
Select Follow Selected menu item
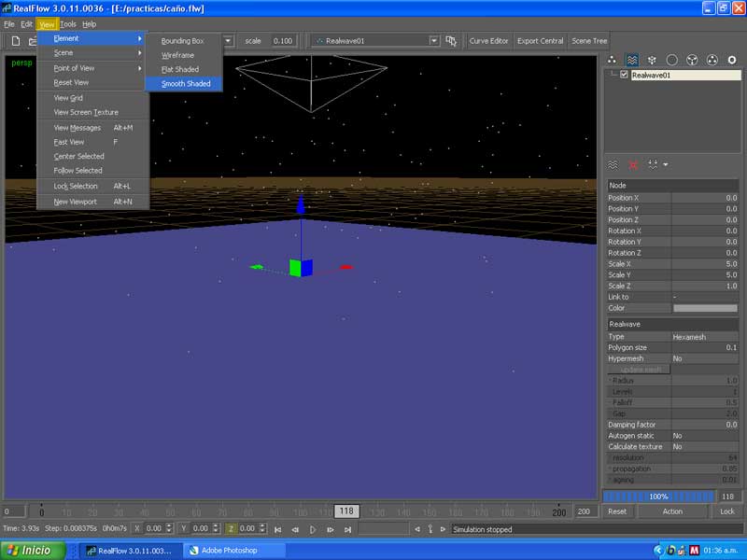(x=93, y=171)
